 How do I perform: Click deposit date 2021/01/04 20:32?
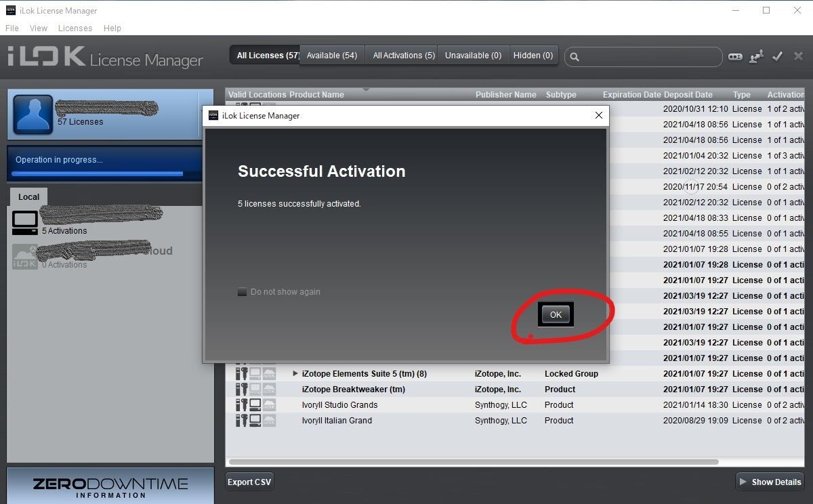695,156
